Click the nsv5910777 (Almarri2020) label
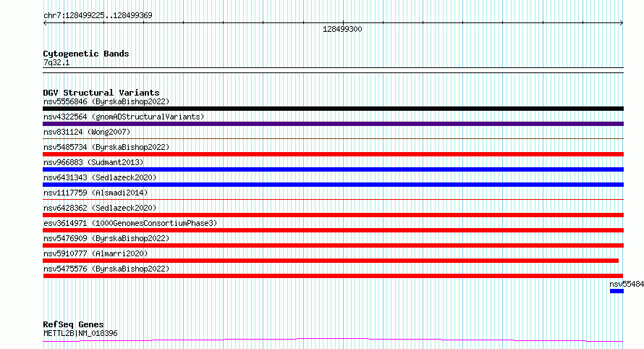This screenshot has width=644, height=349. pos(96,253)
